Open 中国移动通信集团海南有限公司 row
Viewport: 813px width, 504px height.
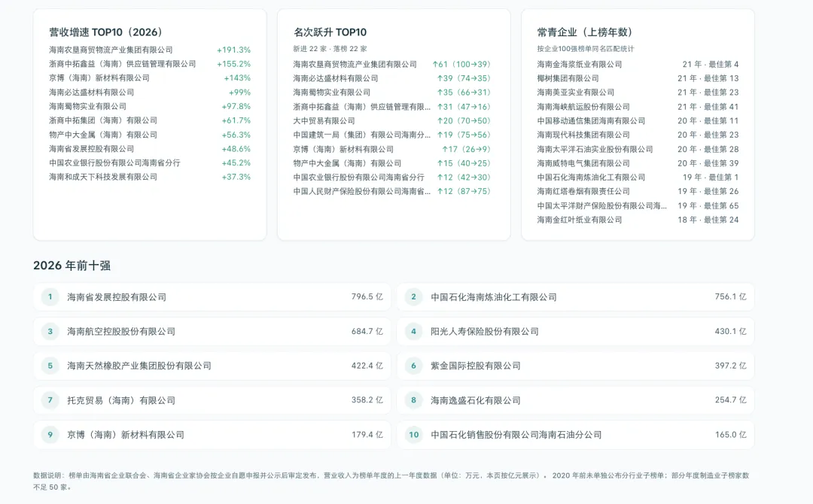(638, 120)
